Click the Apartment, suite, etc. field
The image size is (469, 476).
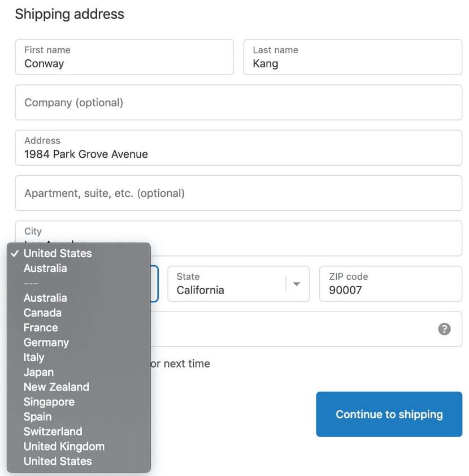238,192
